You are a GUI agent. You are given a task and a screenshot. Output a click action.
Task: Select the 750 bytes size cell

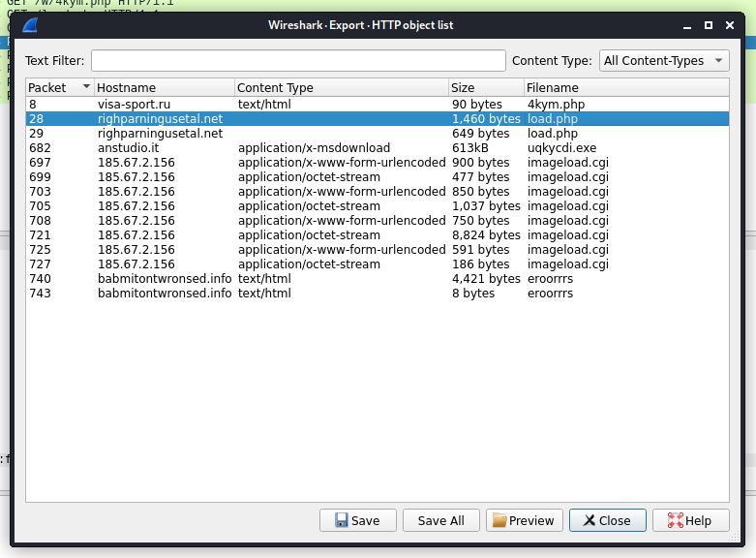pyautogui.click(x=481, y=220)
